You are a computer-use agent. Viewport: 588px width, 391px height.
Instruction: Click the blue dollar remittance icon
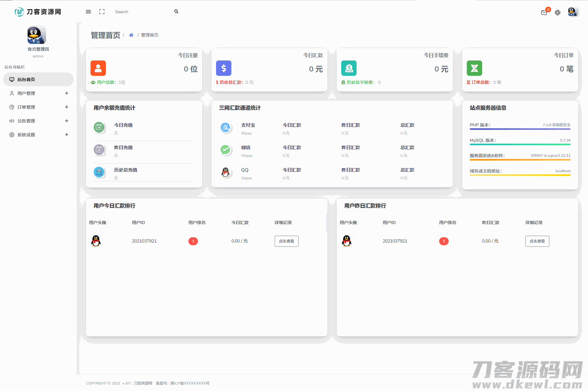223,68
